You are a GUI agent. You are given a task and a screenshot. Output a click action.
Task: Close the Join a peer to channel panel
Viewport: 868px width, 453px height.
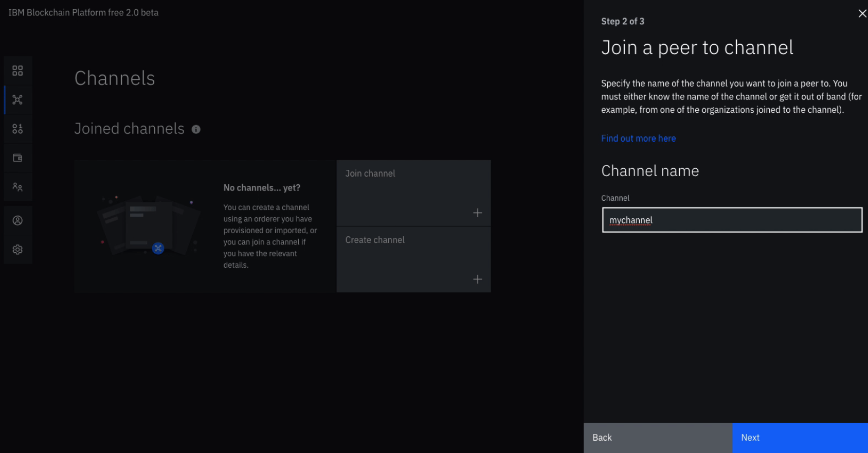tap(862, 13)
